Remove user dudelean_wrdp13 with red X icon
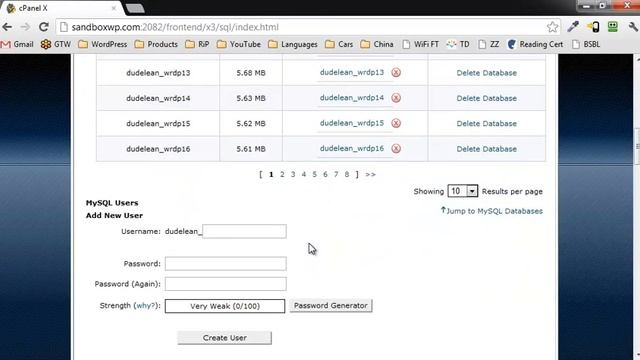 point(396,73)
